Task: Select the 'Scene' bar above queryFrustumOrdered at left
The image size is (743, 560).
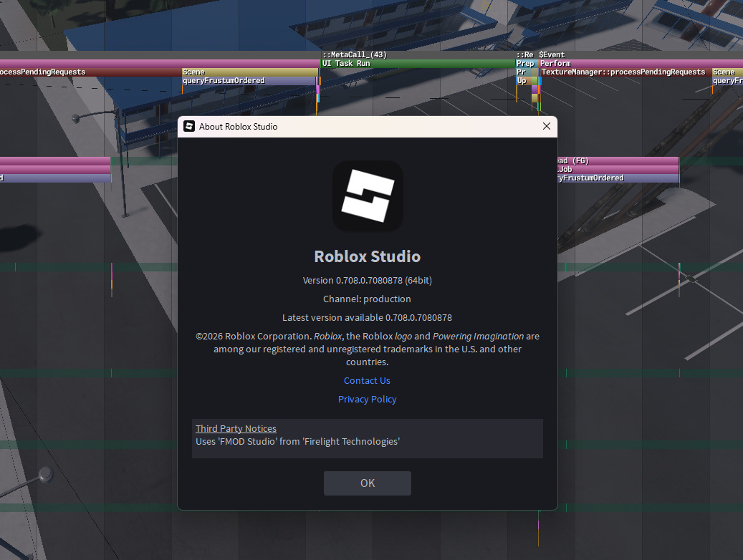Action: [250, 72]
